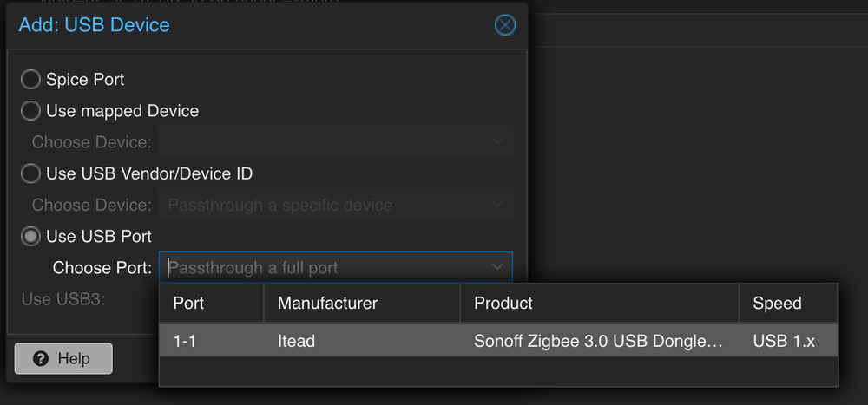Open the mapped device Choose Device dropdown
Screen dimensions: 868x405
pos(335,141)
